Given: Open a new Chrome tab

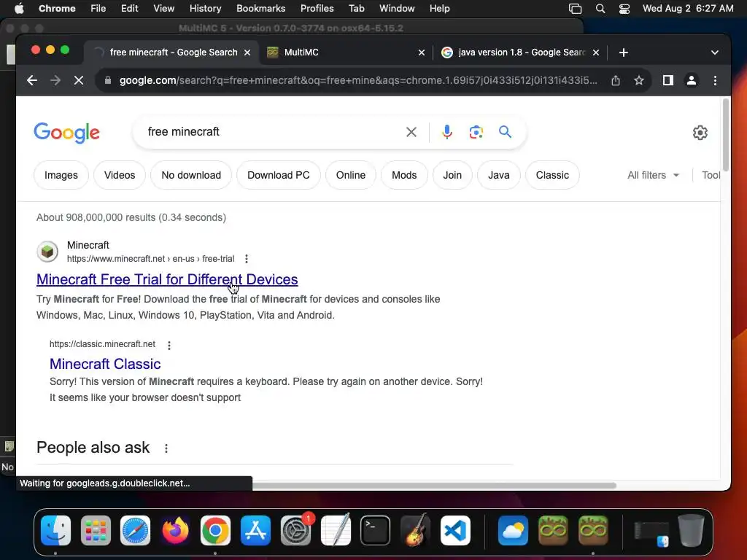Looking at the screenshot, I should pos(624,52).
